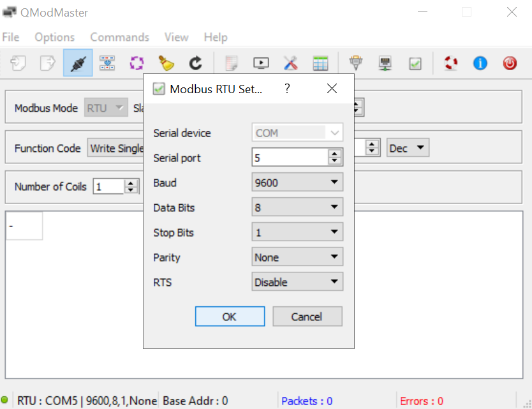Open the Modbus TCP network settings icon

385,63
